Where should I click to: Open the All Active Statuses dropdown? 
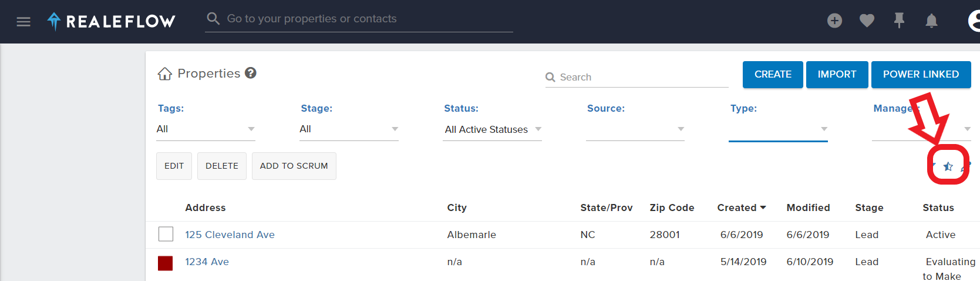coord(492,129)
